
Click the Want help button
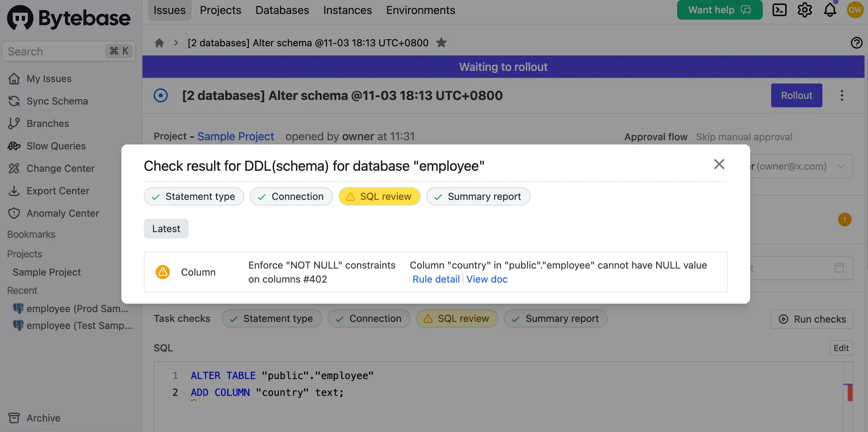720,10
